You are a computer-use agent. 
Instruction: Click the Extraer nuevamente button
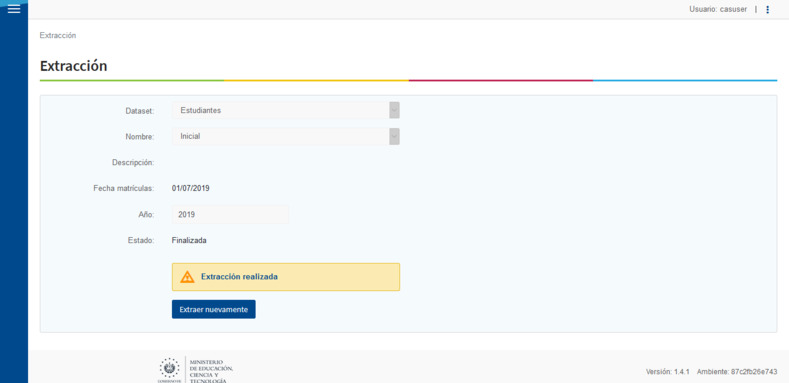[x=214, y=310]
